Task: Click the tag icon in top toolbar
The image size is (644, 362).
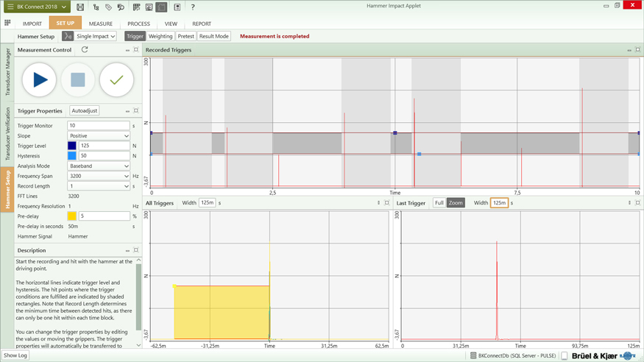Action: tap(108, 7)
